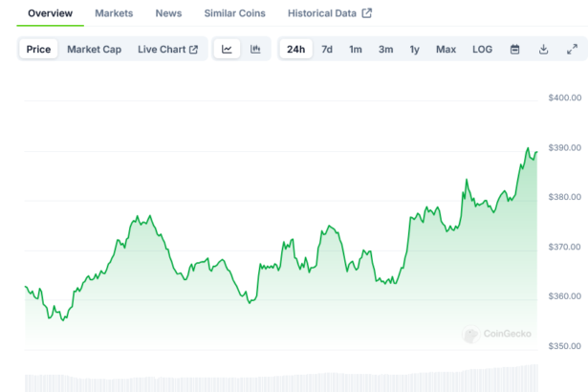The image size is (588, 392).
Task: Go to the Markets tab
Action: (x=114, y=13)
